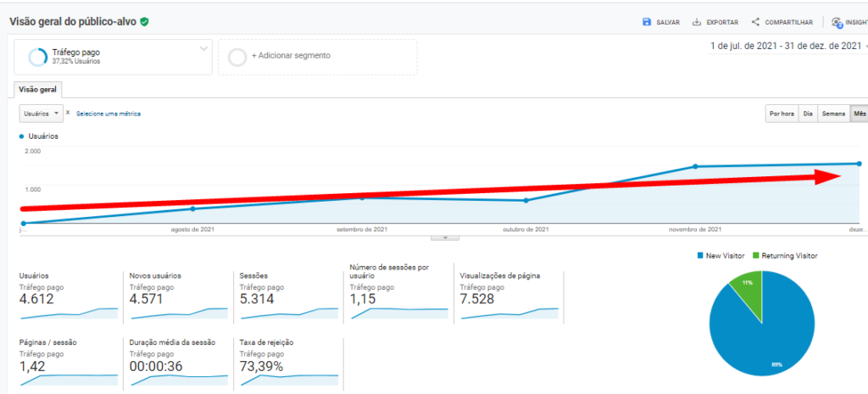Click the blue Salvar floppy disk icon
Viewport: 868px width, 394px height.
coord(647,22)
